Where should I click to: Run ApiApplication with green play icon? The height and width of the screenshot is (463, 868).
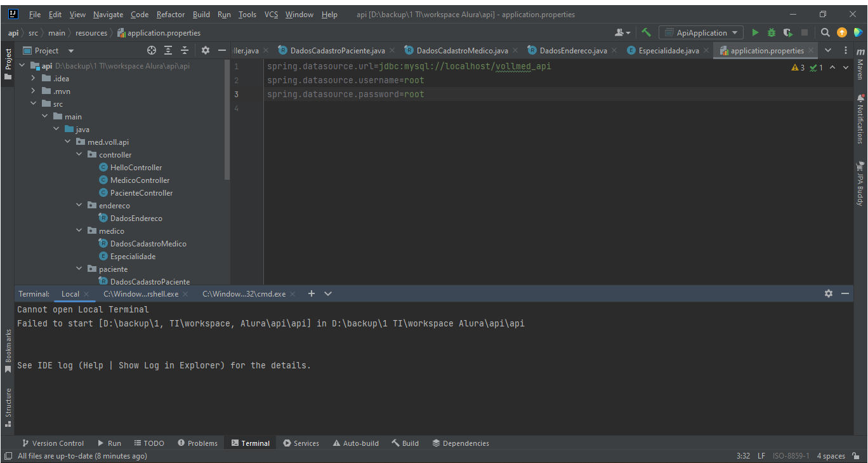click(x=755, y=32)
